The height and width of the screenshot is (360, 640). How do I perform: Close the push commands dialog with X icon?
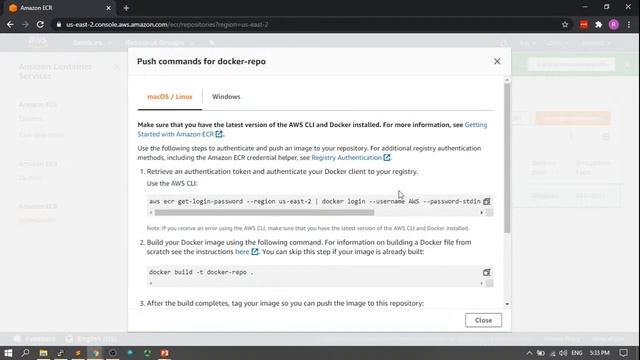(x=497, y=61)
